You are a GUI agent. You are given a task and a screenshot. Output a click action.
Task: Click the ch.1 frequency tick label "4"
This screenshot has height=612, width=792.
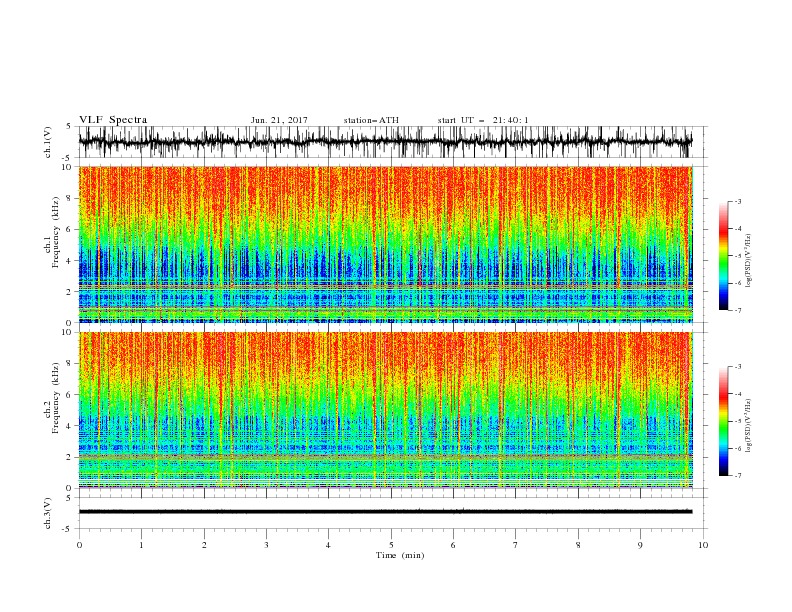70,261
